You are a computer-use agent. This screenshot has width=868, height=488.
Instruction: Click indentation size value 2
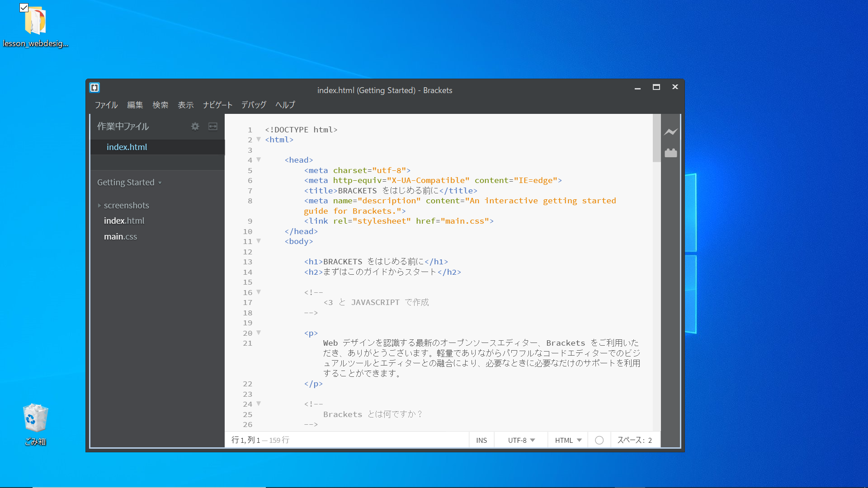pos(650,440)
